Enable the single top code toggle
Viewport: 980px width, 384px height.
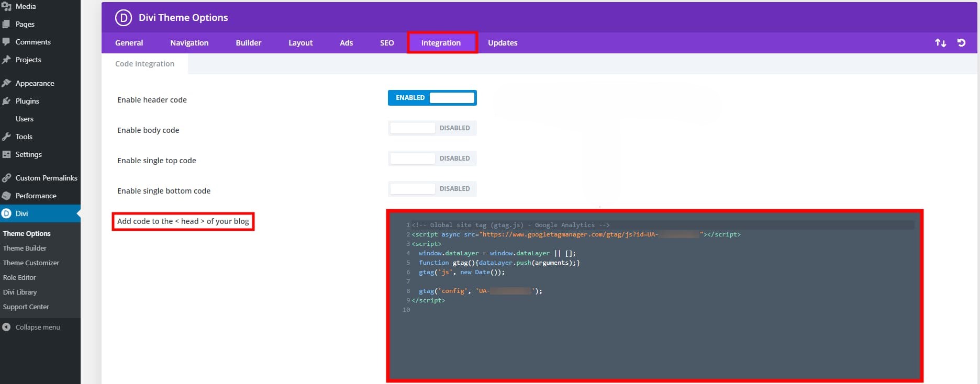pos(432,159)
